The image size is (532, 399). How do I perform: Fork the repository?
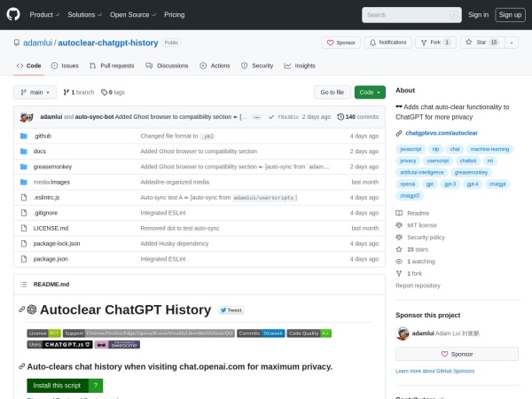[435, 43]
